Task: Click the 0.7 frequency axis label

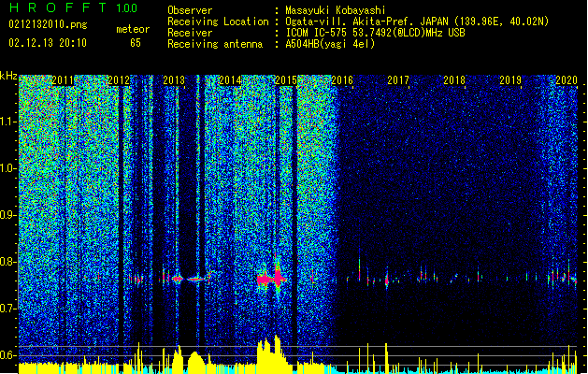Action: (7, 309)
